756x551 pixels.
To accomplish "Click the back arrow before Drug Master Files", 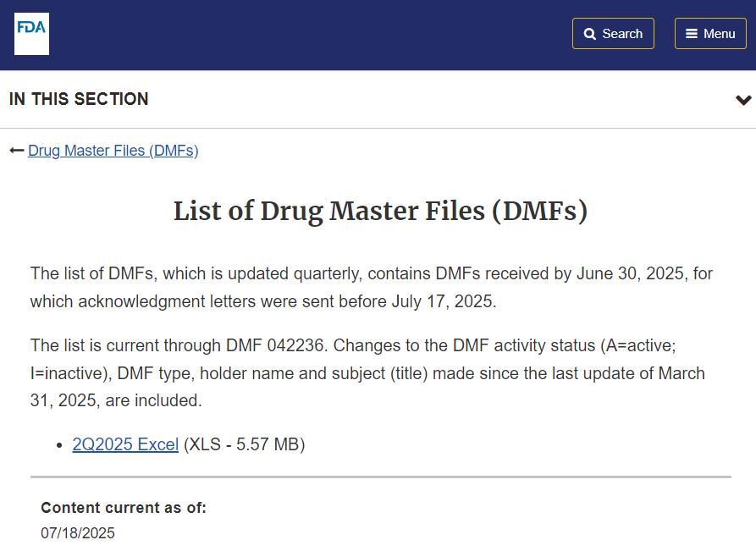I will [16, 151].
